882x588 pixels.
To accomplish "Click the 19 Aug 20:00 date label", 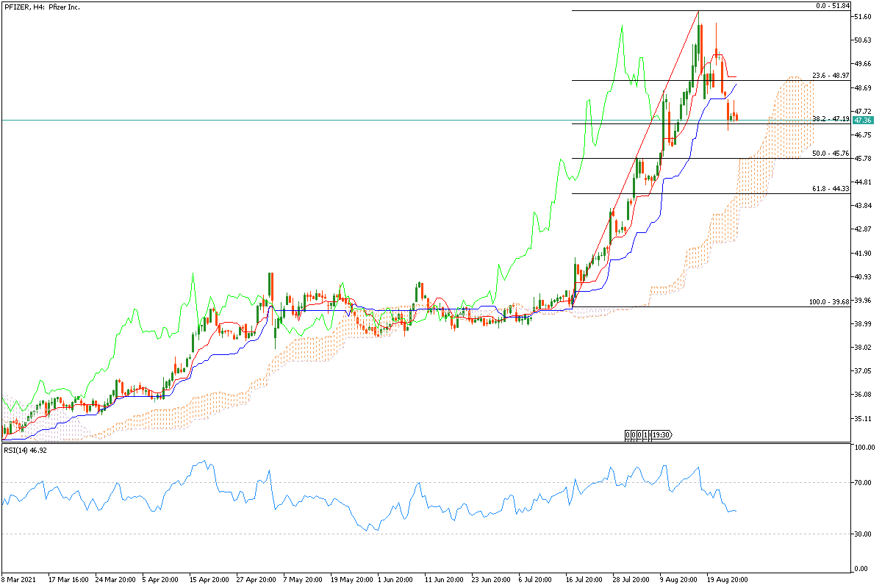I will [x=727, y=579].
